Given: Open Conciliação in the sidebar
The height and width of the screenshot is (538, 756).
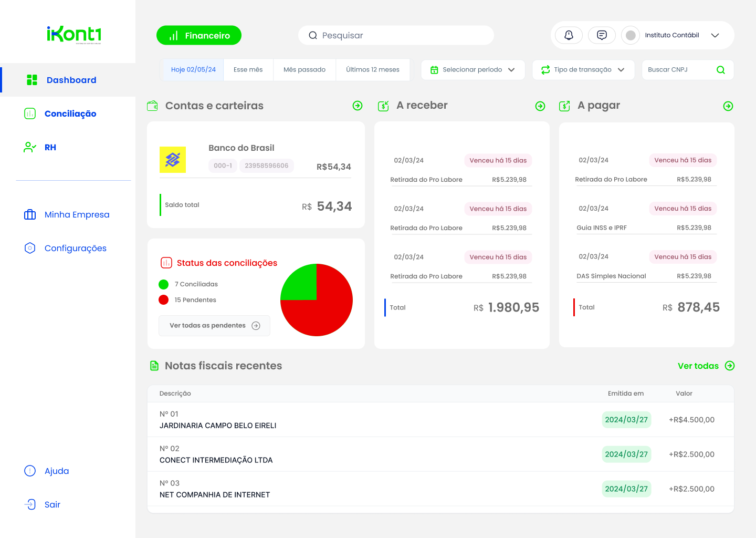Looking at the screenshot, I should (70, 113).
